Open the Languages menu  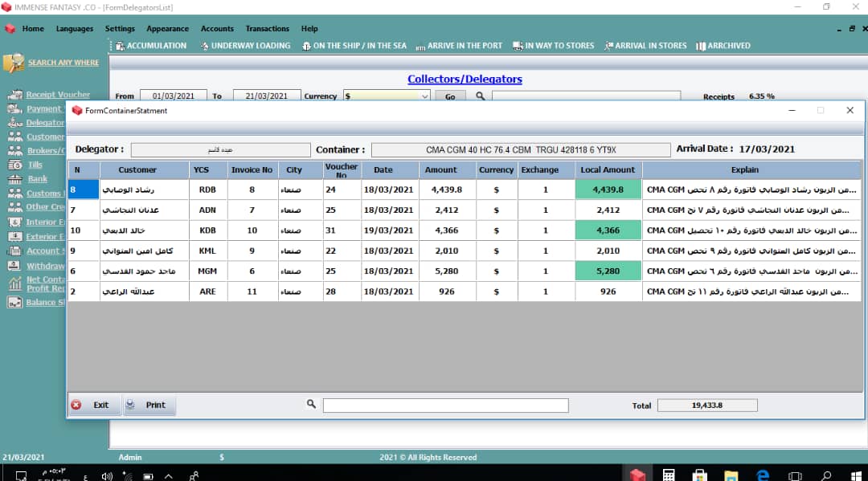pos(74,29)
